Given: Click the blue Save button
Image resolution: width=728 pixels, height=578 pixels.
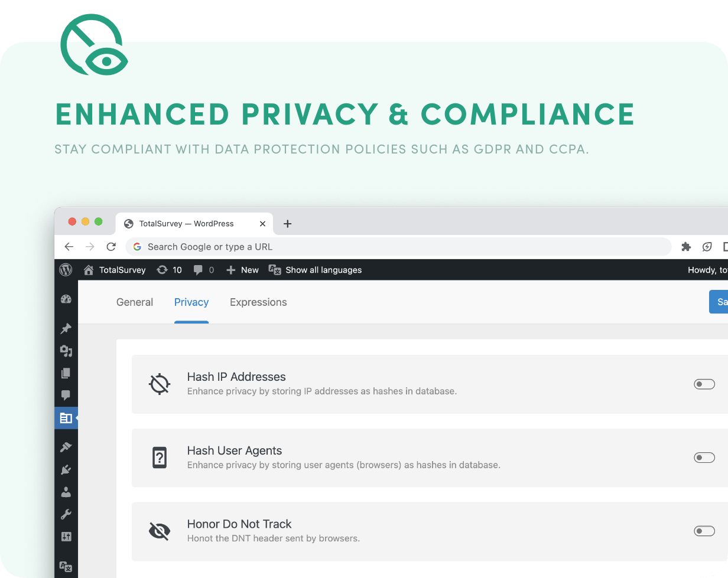Looking at the screenshot, I should click(x=719, y=302).
